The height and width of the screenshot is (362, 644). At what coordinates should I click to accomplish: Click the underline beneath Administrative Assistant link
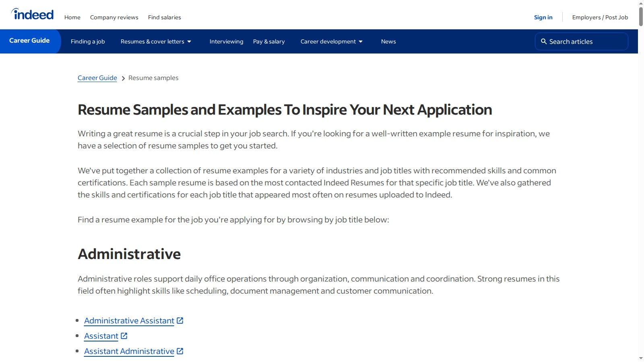[x=128, y=325]
